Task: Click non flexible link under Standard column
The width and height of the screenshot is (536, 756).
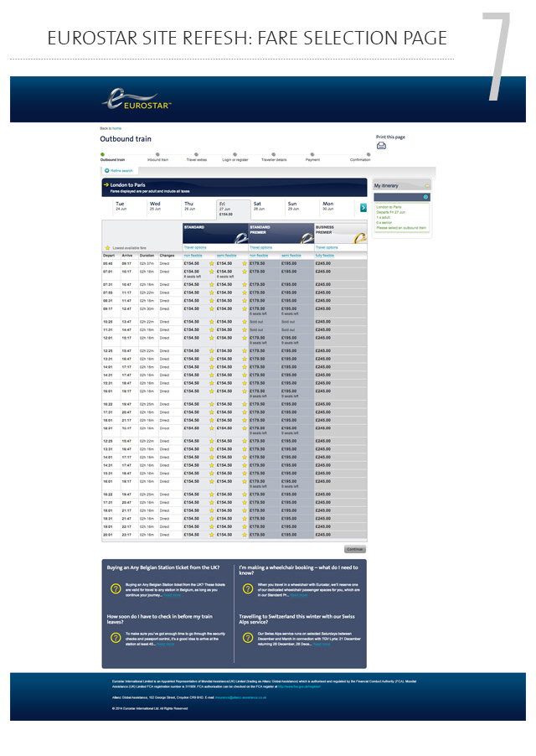Action: click(x=193, y=256)
